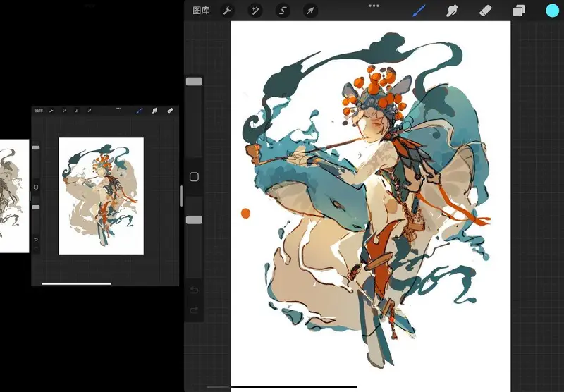Click the small artwork thumbnail preview canvas
The image size is (564, 392).
pos(101,196)
